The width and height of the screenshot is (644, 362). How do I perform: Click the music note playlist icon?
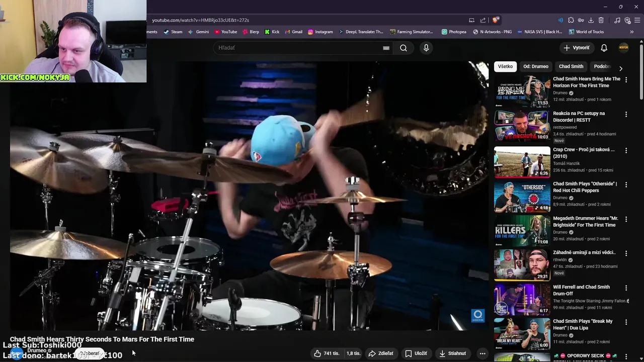[617, 20]
